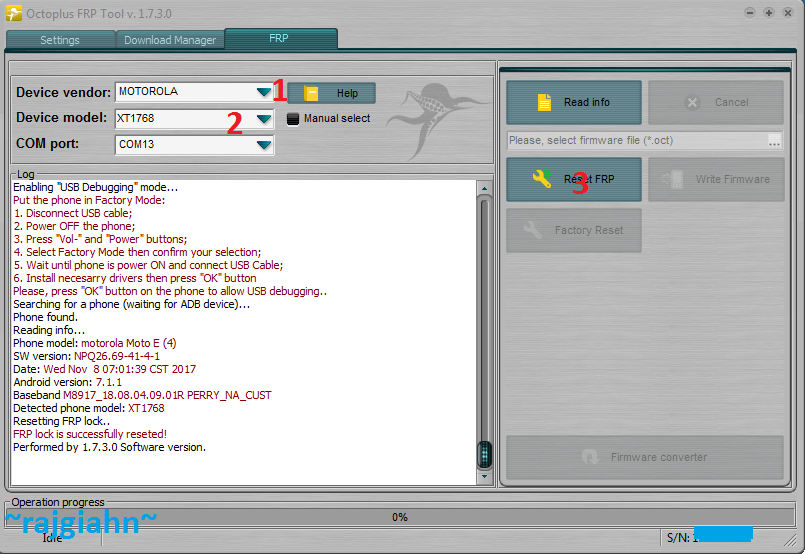Screen dimensions: 805x554
Task: Enable the Manual select checkbox
Action: tap(293, 119)
